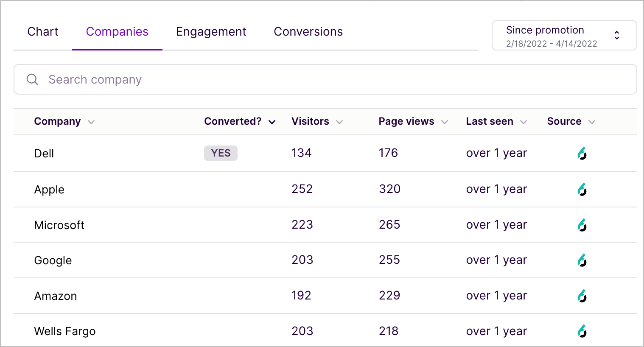Click the magnifying glass search icon

coord(32,79)
